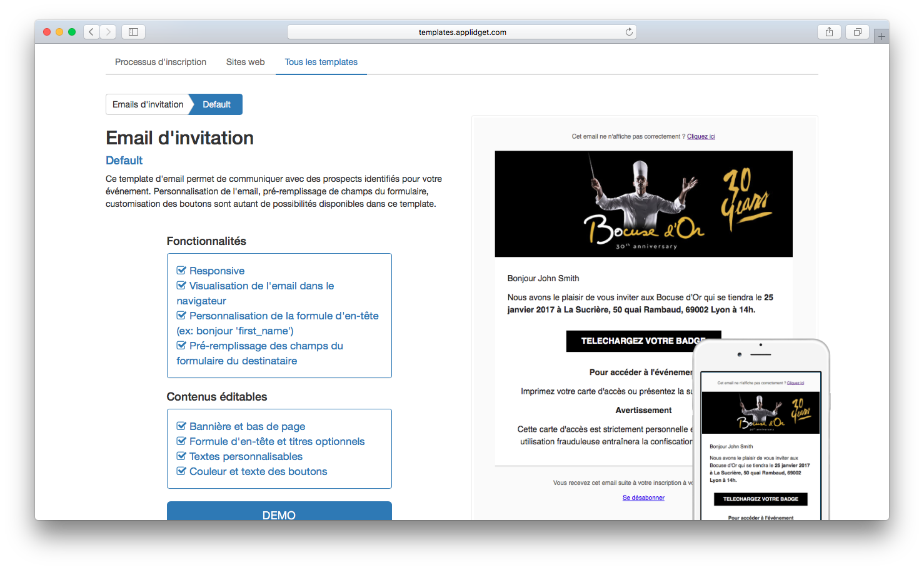The width and height of the screenshot is (924, 570).
Task: Click the Textes personnalisables item text
Action: pyautogui.click(x=246, y=456)
